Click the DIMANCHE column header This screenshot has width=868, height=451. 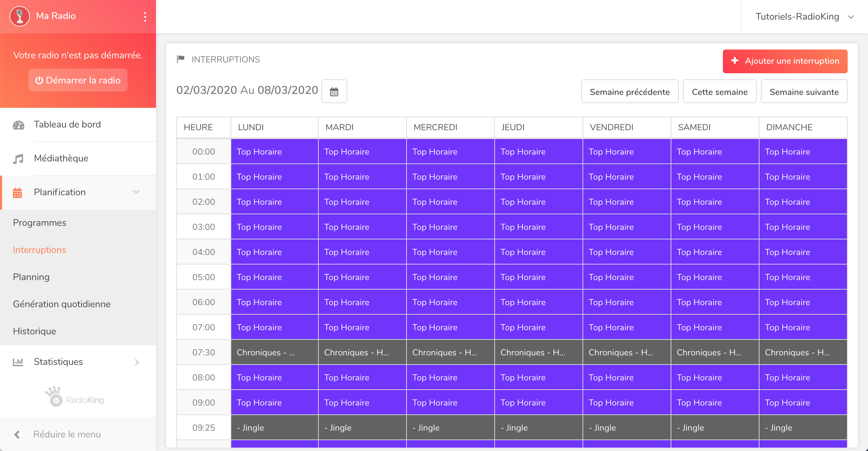coord(803,128)
